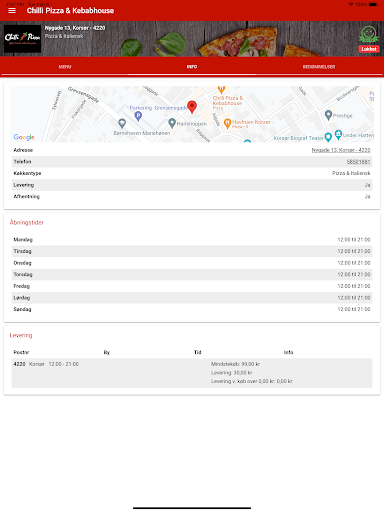Click the Prestige map marker
Screen dimensions: 384x512
[328, 115]
